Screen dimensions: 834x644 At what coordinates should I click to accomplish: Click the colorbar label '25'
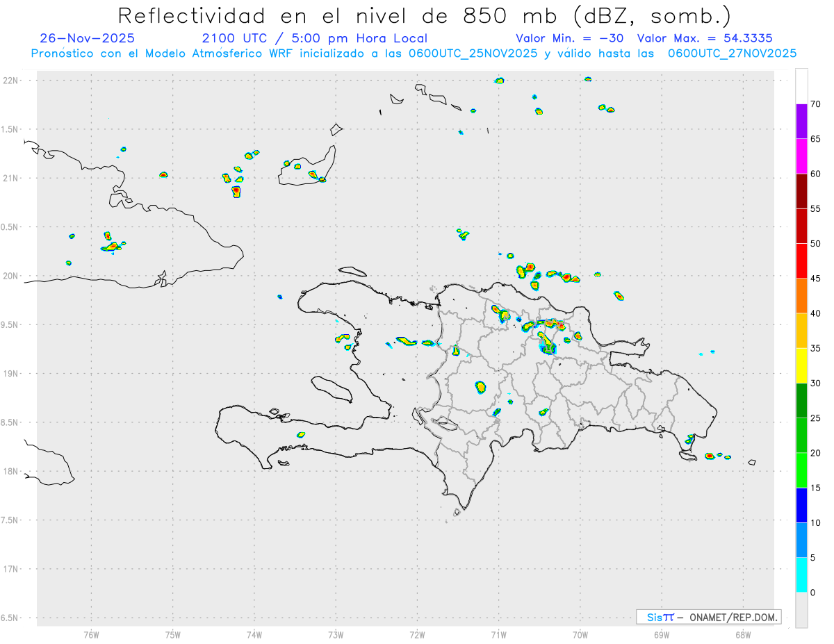pyautogui.click(x=815, y=418)
